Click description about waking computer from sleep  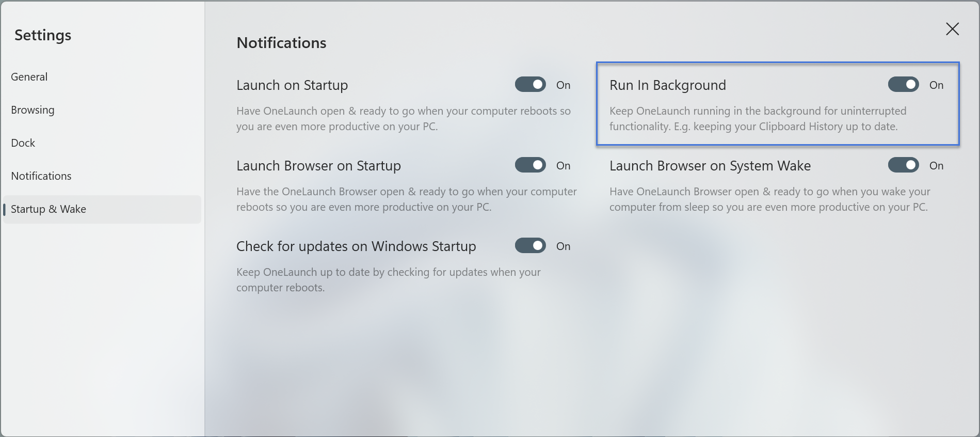(769, 199)
